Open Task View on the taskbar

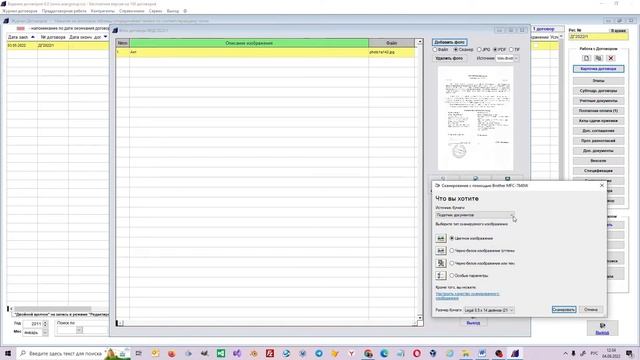pos(139,353)
